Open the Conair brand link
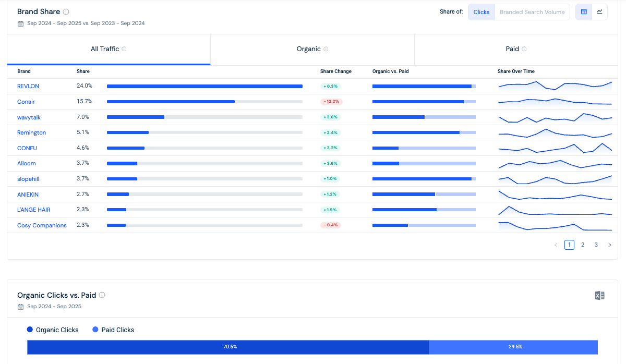This screenshot has width=626, height=364. point(26,102)
